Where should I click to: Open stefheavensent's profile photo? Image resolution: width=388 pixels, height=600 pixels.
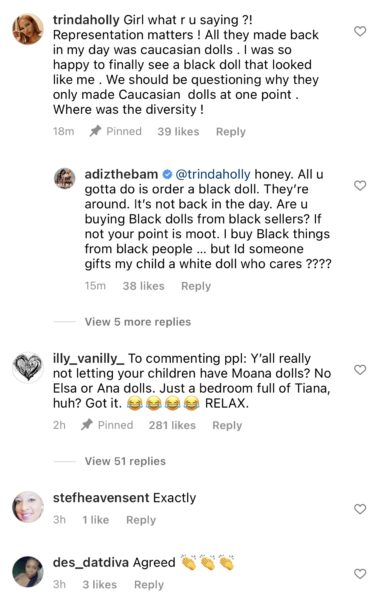28,507
